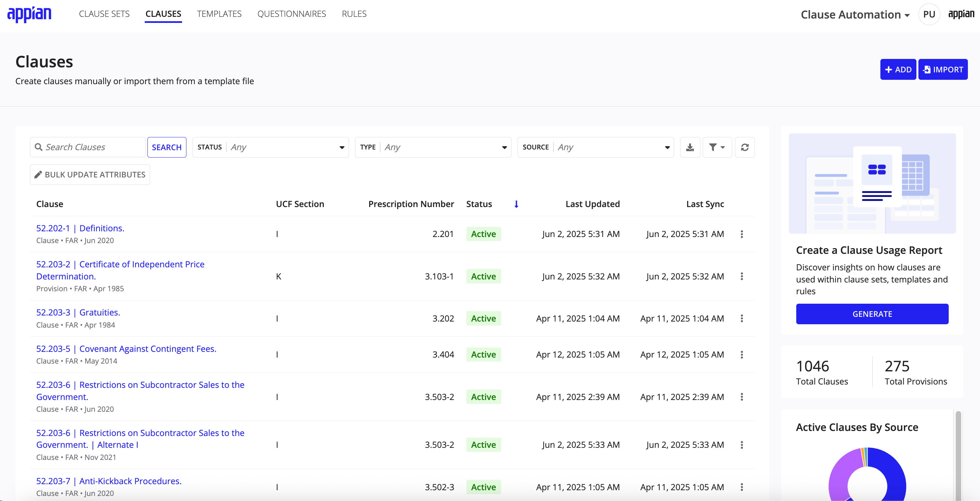The height and width of the screenshot is (501, 980).
Task: Open the STATUS filter dropdown
Action: [271, 147]
